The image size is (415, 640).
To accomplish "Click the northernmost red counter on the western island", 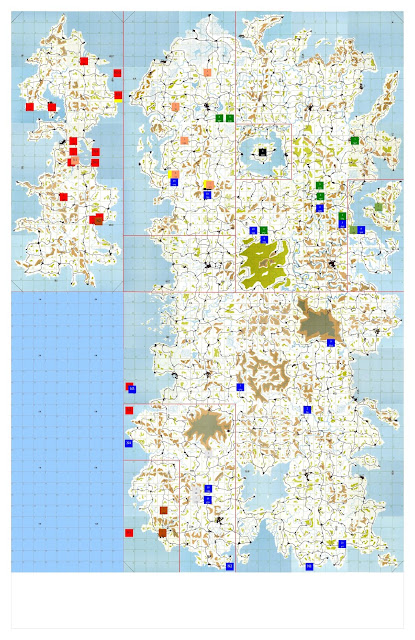I will pos(84,61).
